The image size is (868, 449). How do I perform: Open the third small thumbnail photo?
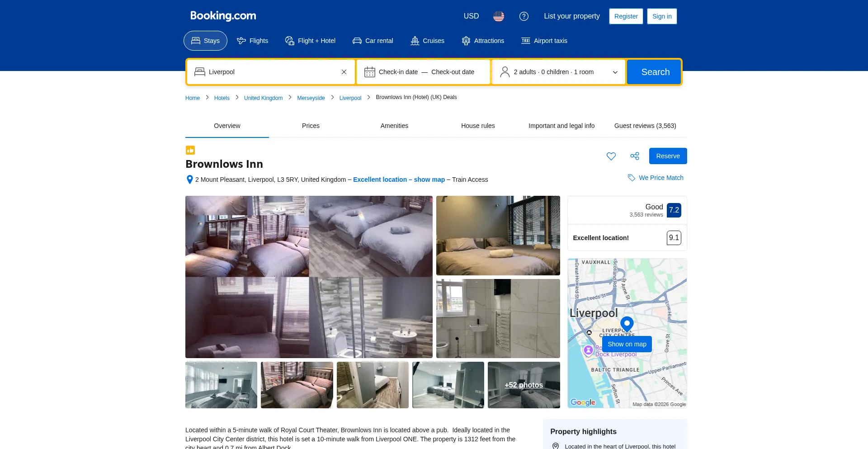point(373,385)
